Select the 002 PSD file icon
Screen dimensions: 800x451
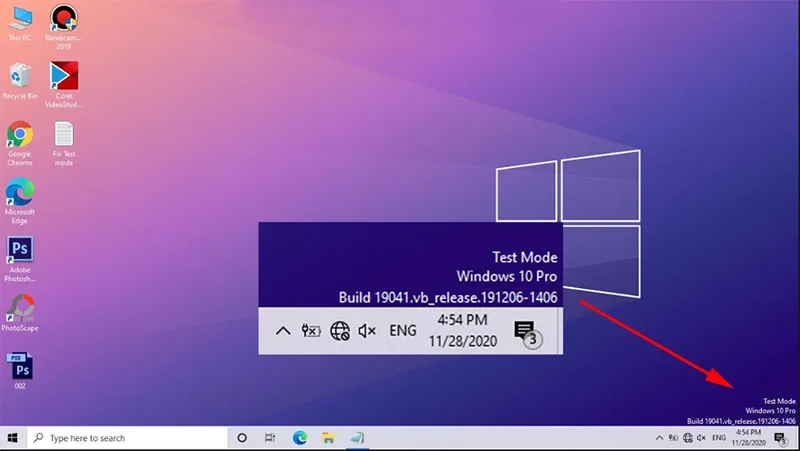[19, 371]
